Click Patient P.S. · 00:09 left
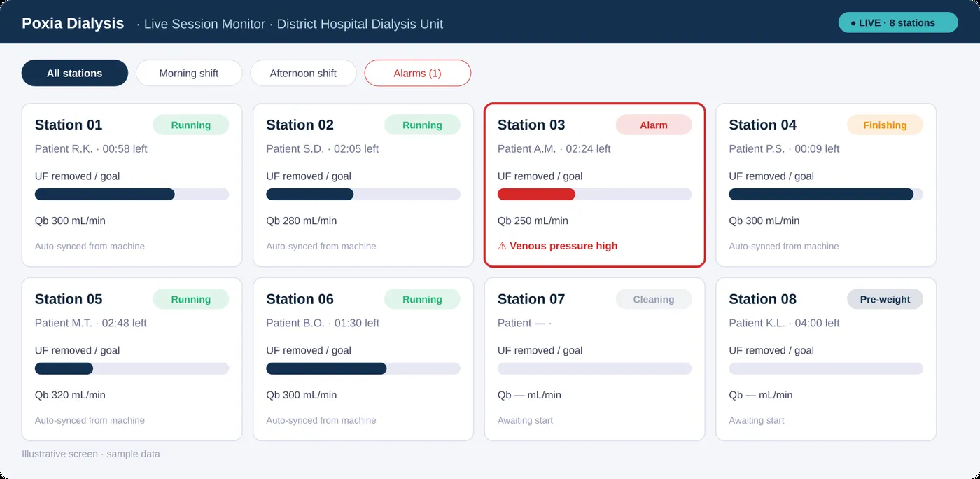980x479 pixels. [785, 148]
